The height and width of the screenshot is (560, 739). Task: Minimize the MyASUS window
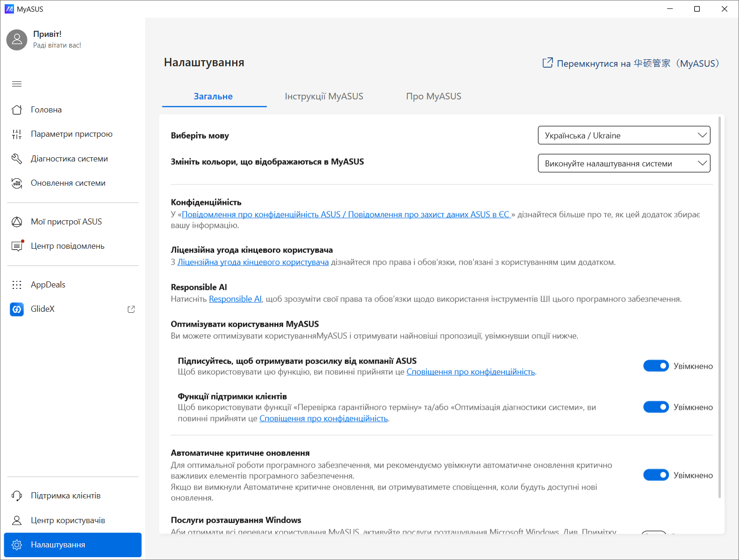tap(670, 9)
